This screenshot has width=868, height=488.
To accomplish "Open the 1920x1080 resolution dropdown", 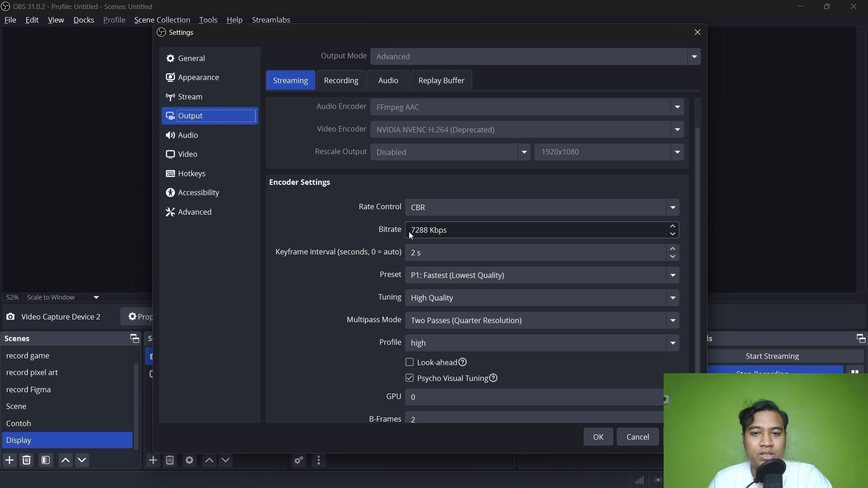I will click(x=609, y=153).
